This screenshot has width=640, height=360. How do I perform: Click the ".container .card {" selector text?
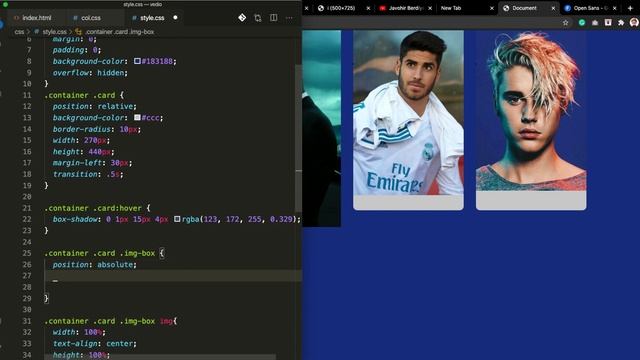coord(84,95)
